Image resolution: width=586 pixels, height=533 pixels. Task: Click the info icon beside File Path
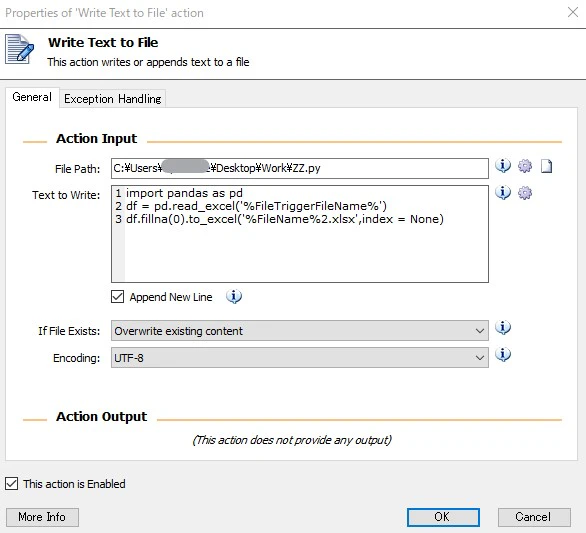(x=503, y=165)
